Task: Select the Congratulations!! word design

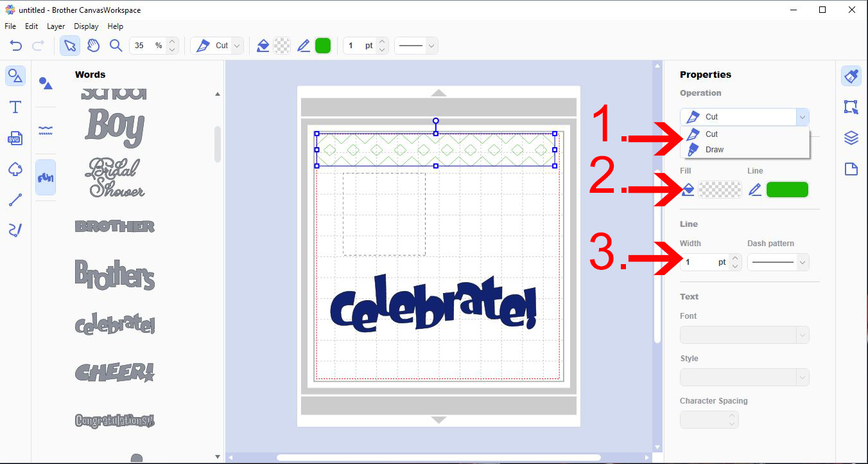Action: tap(115, 420)
